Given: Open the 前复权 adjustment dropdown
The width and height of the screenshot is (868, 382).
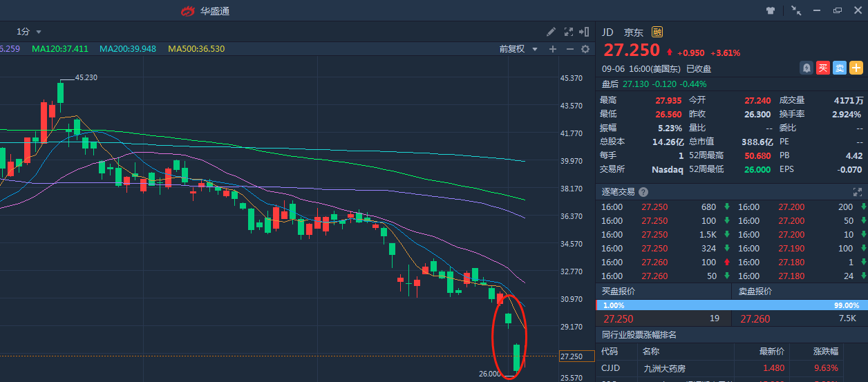Looking at the screenshot, I should (x=518, y=49).
